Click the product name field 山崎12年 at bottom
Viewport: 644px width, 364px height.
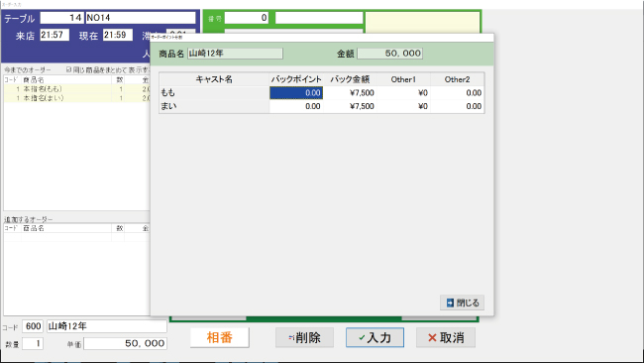tap(107, 326)
